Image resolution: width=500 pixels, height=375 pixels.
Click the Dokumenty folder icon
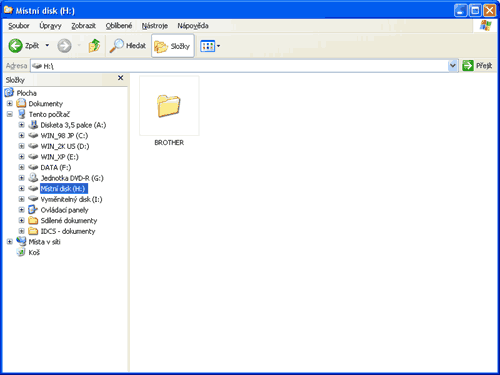tap(21, 103)
